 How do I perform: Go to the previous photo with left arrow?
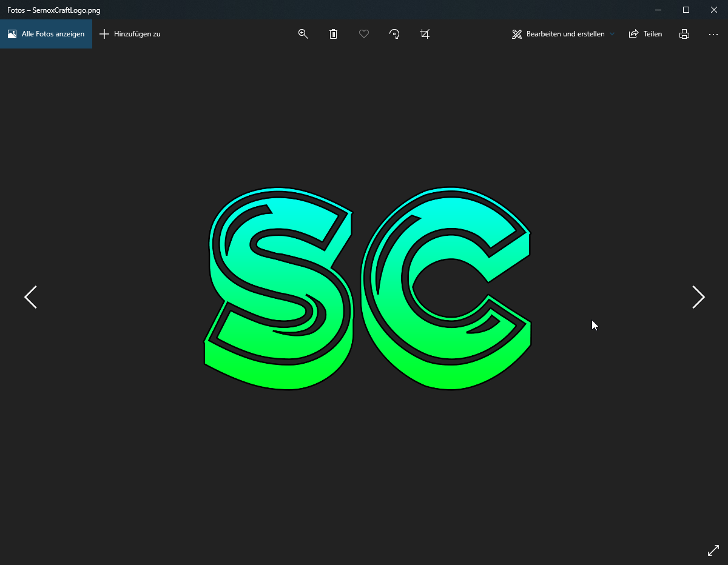[x=30, y=297]
